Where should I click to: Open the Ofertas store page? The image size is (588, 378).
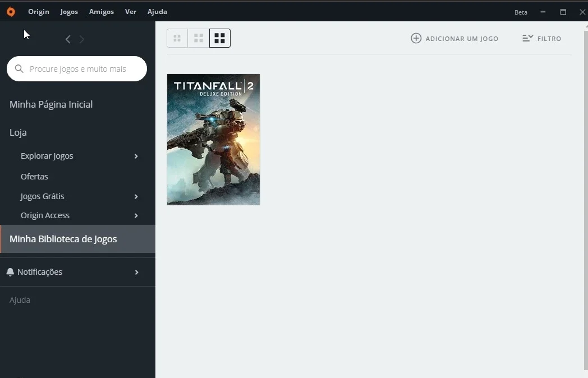tap(34, 176)
